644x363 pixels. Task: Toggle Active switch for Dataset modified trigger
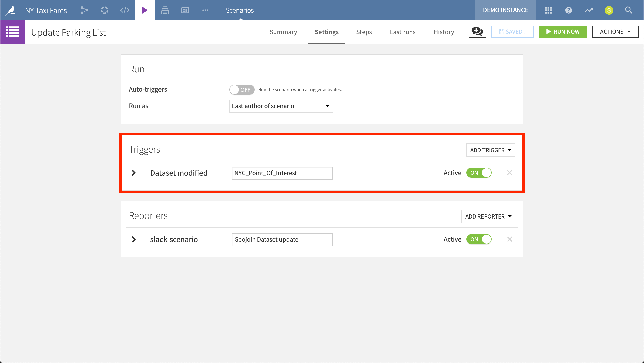point(479,173)
